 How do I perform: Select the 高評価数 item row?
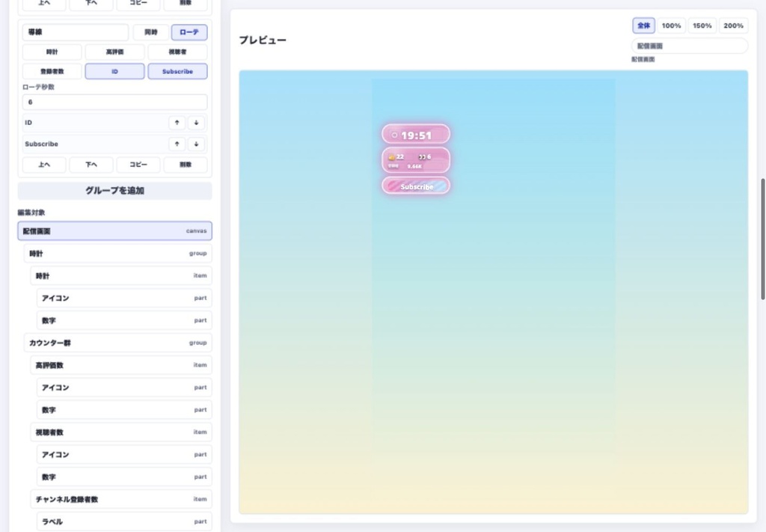(x=121, y=365)
